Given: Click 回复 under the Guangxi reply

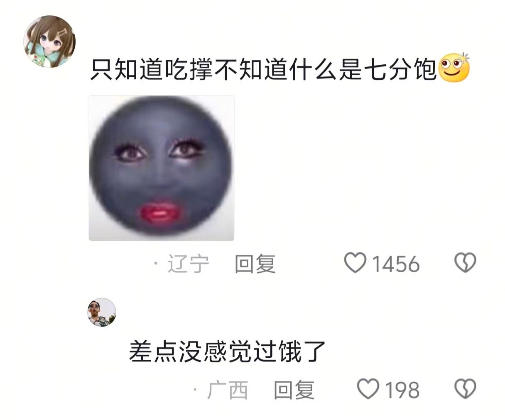Looking at the screenshot, I should point(294,390).
